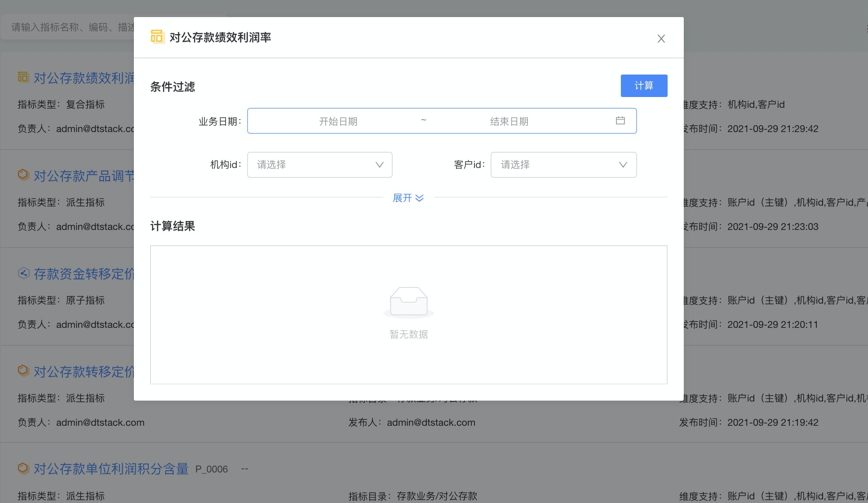Click the 结束日期 end date field

(x=509, y=121)
